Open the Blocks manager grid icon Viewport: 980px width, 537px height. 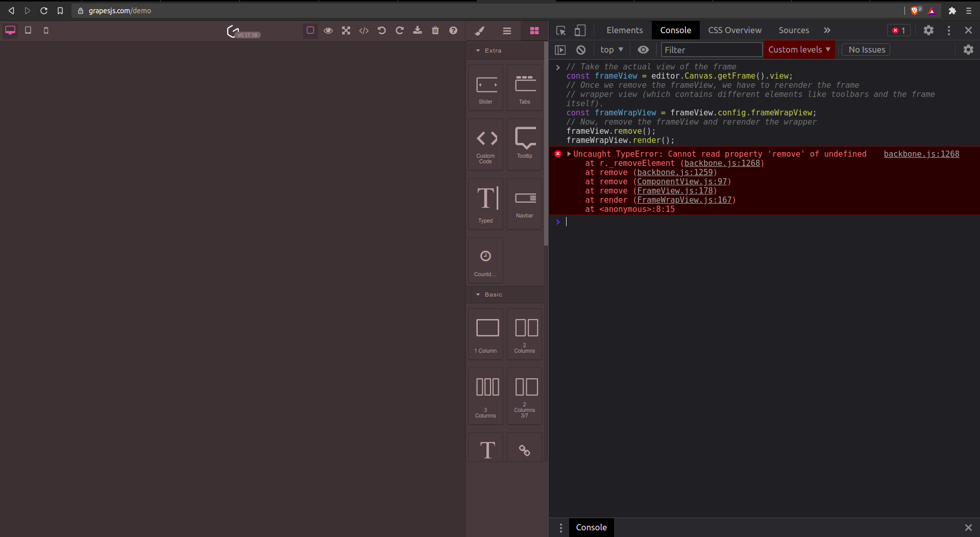click(534, 31)
